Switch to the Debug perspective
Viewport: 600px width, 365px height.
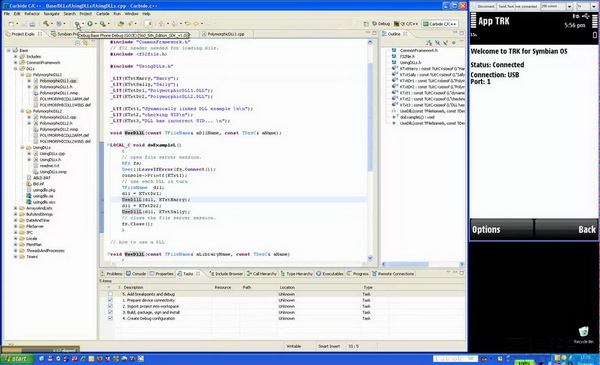[381, 24]
